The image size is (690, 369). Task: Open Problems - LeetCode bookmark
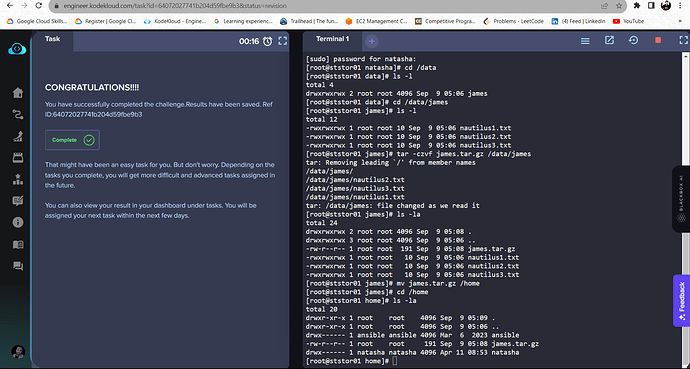514,21
